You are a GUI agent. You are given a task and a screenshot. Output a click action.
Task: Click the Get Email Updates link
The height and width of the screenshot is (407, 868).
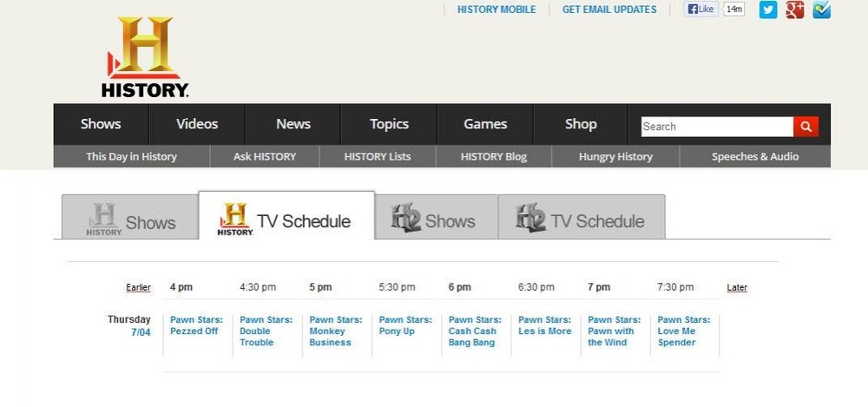point(609,10)
